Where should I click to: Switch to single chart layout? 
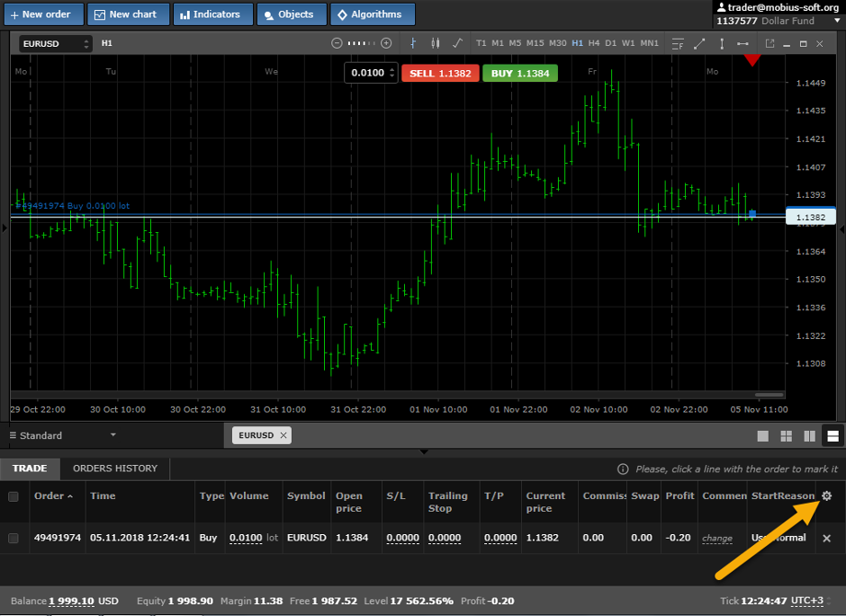click(x=763, y=436)
